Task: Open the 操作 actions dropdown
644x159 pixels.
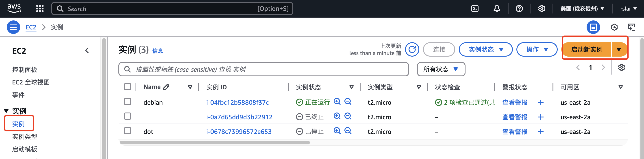Action: 537,50
